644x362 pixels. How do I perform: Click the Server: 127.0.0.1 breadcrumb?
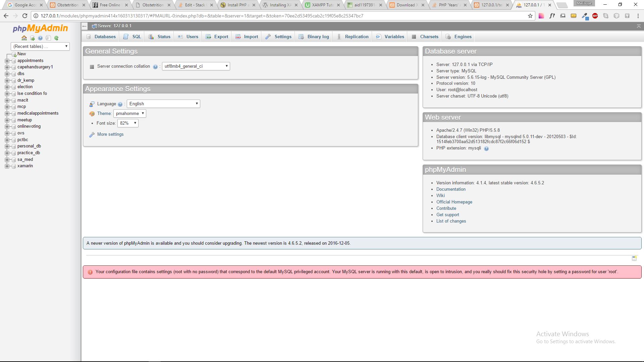pos(114,26)
